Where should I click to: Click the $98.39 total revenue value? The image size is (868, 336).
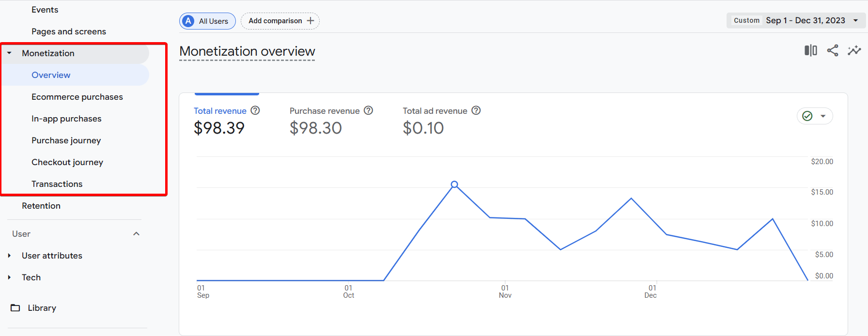coord(219,128)
